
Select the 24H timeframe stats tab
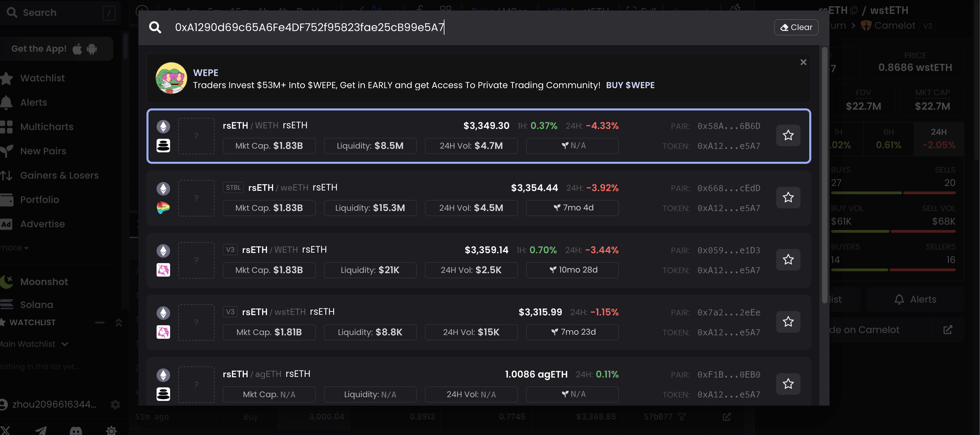[938, 139]
